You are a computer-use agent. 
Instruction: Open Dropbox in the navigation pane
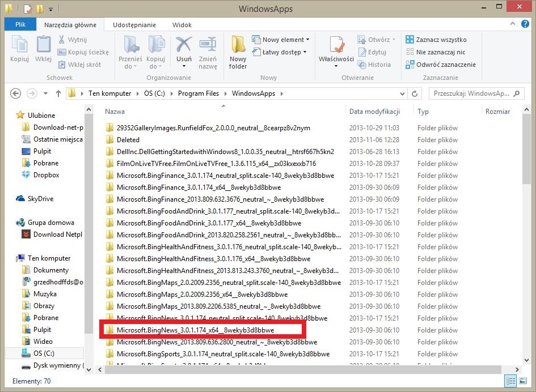(40, 175)
